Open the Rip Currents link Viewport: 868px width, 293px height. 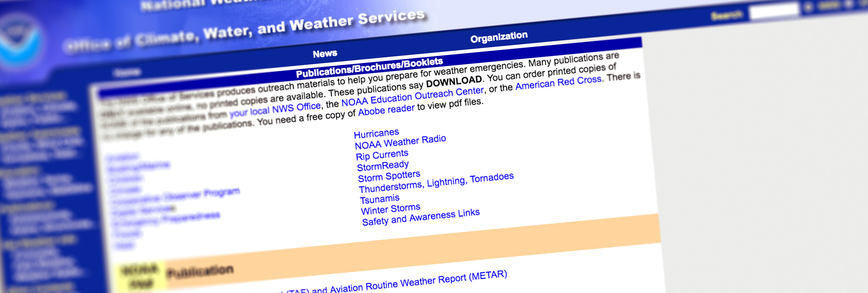click(x=382, y=155)
